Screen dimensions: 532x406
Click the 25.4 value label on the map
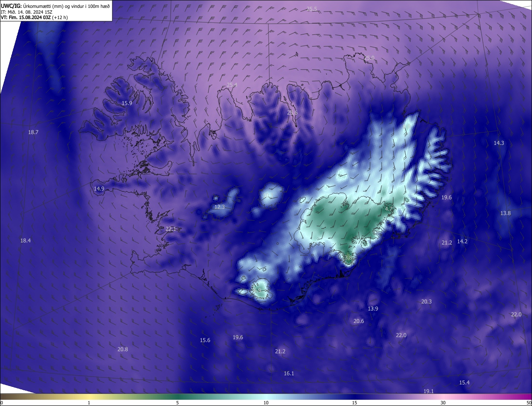[x=232, y=85]
